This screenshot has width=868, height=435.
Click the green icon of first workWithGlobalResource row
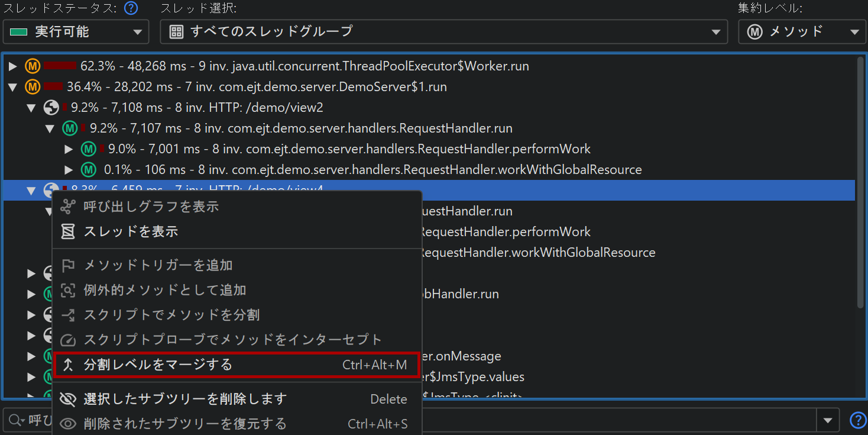pos(89,170)
